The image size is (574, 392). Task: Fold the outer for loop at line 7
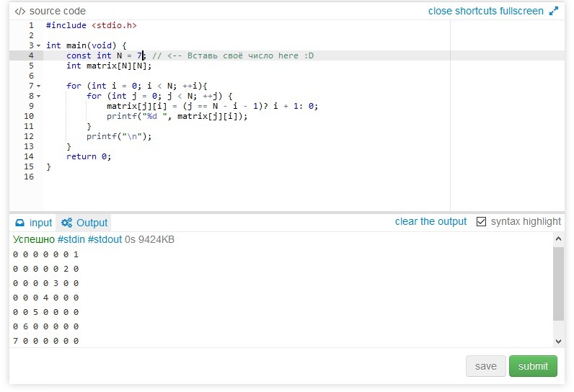(39, 86)
